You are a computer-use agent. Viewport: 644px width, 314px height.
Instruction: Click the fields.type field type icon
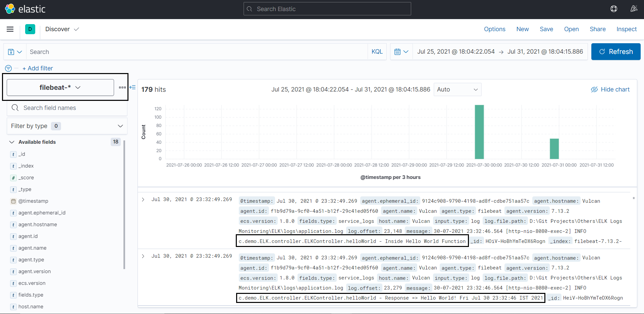[x=13, y=295]
